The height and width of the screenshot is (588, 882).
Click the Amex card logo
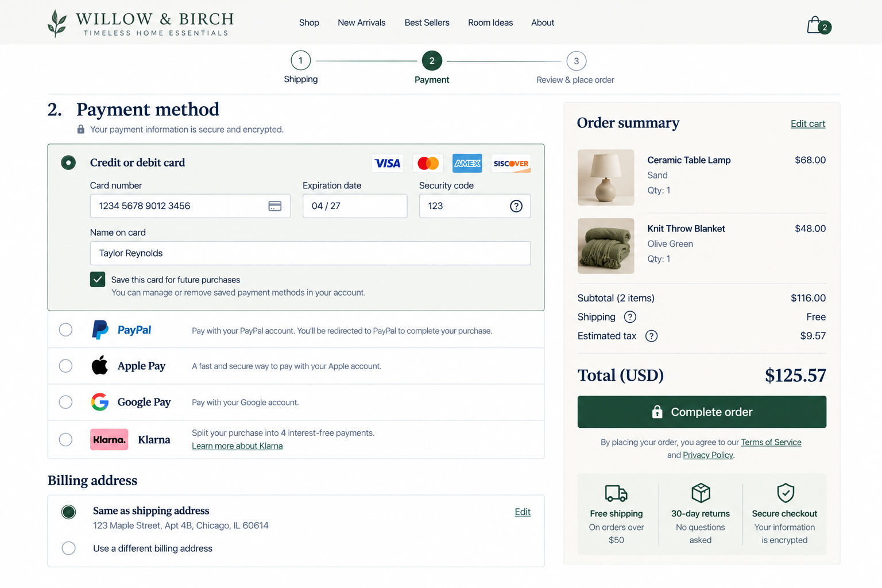click(x=467, y=164)
